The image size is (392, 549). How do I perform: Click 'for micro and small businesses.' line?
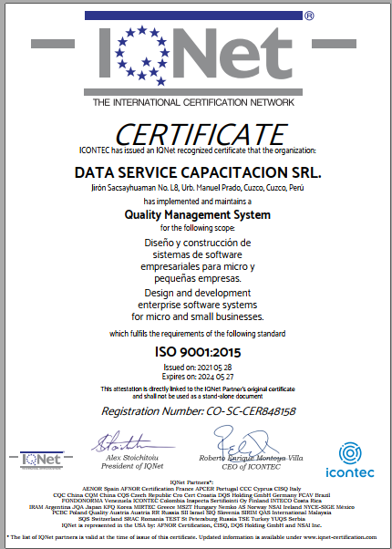198,317
